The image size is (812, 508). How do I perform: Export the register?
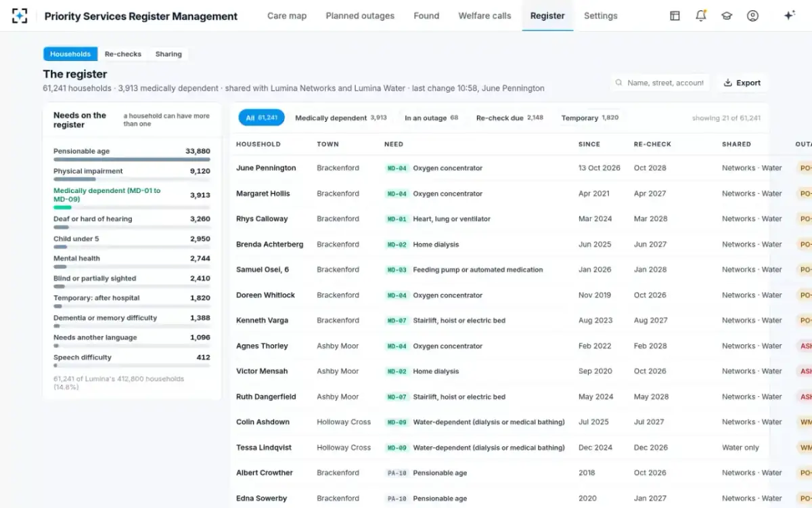pos(742,83)
